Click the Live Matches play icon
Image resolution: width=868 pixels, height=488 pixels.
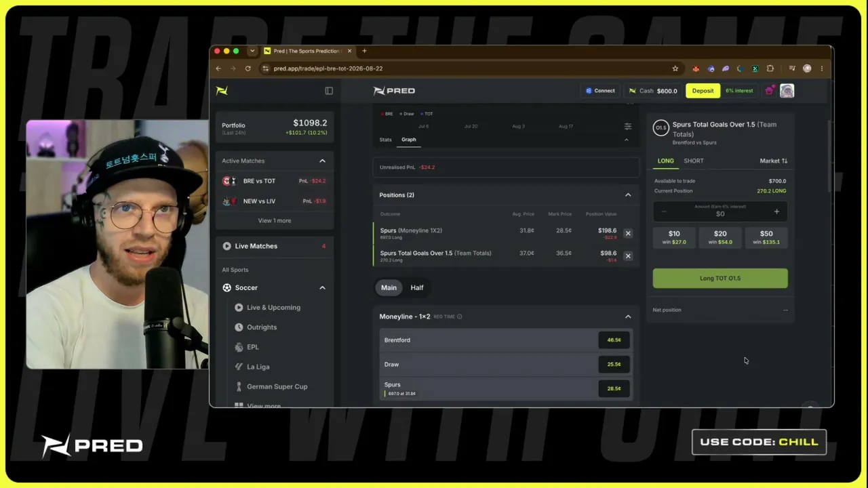[226, 246]
